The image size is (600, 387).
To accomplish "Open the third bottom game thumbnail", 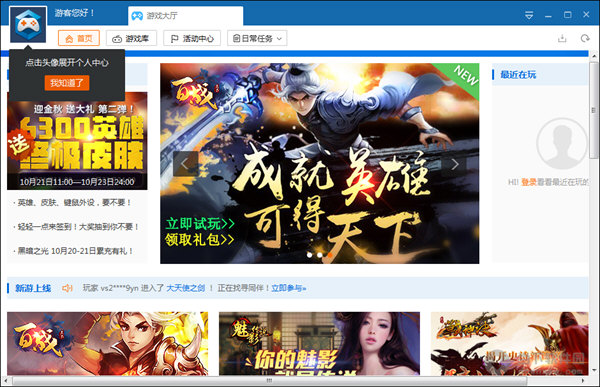I will (509, 343).
